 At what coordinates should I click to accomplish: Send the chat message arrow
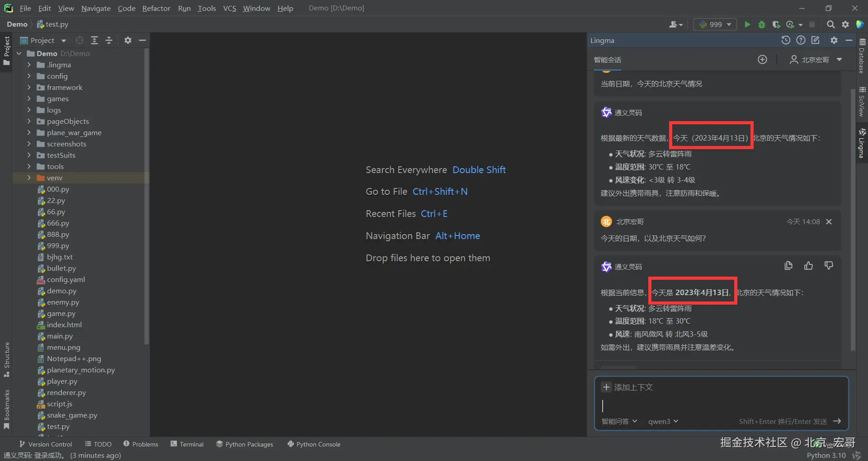[837, 421]
